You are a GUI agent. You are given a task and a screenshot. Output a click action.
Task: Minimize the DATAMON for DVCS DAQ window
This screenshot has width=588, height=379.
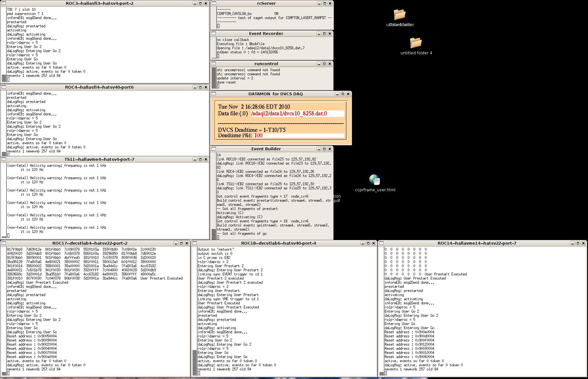tap(337, 94)
